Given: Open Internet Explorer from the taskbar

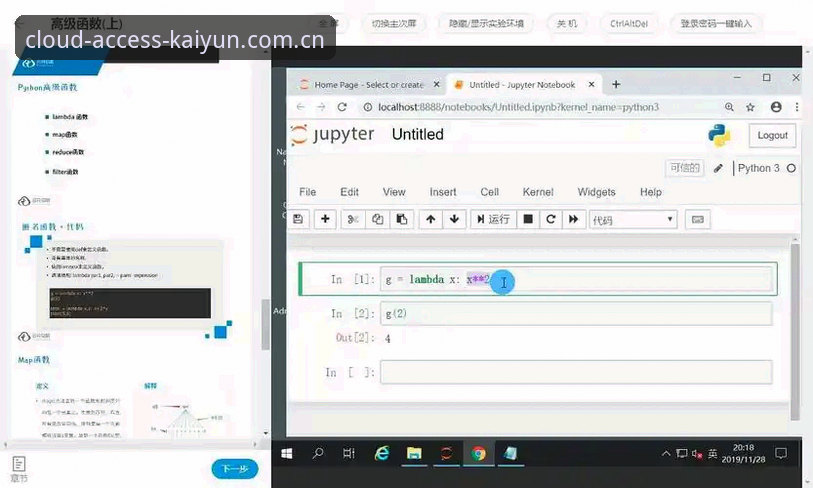Looking at the screenshot, I should (x=382, y=454).
